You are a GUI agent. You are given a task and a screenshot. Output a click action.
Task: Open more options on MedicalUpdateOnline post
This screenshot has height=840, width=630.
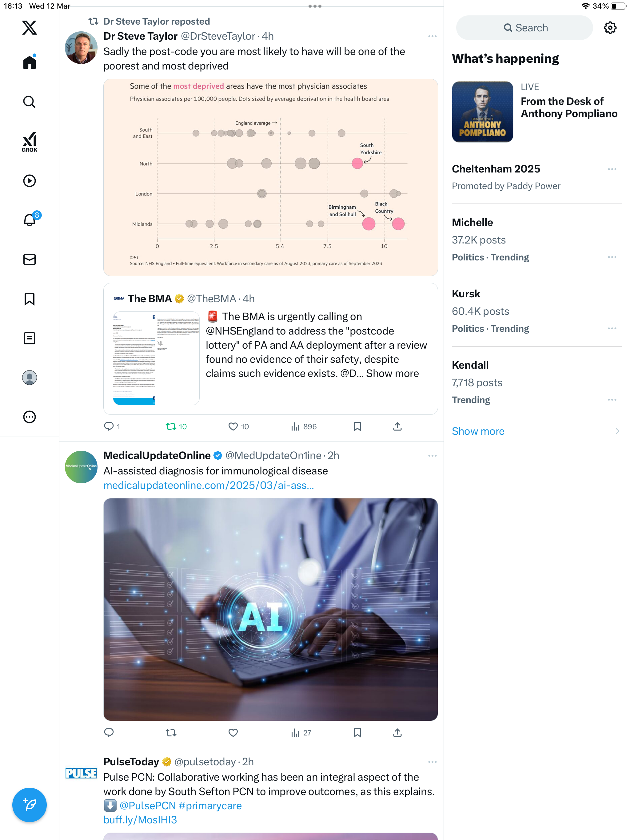(432, 455)
